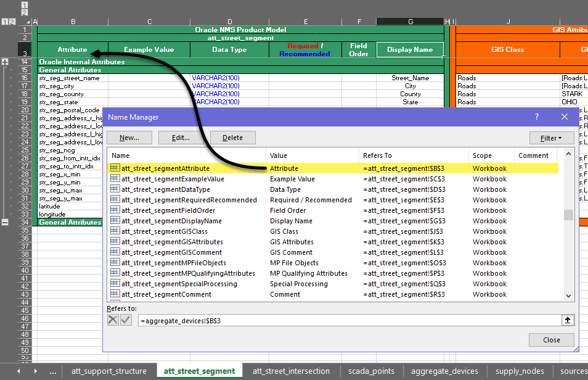Click the att_street_segmentMPQualifyingAttributes name icon
This screenshot has height=380, width=588.
(x=115, y=273)
